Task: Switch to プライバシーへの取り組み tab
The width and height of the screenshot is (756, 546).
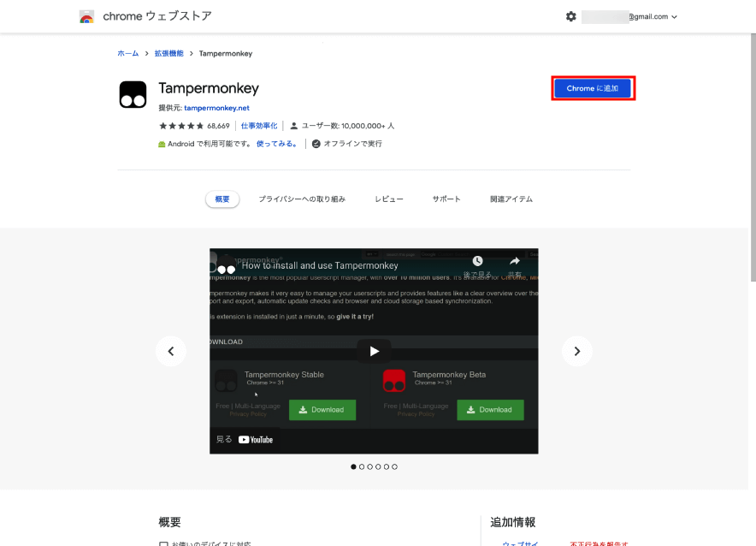Action: pos(302,199)
